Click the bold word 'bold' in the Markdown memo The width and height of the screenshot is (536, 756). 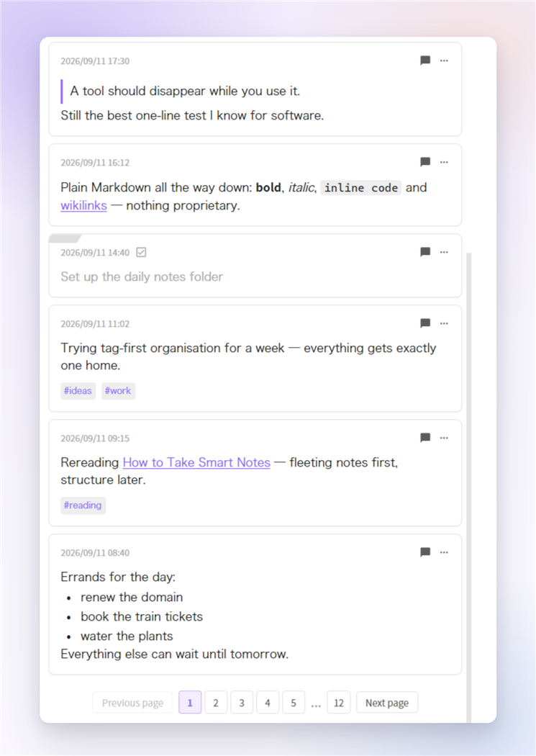pyautogui.click(x=268, y=187)
